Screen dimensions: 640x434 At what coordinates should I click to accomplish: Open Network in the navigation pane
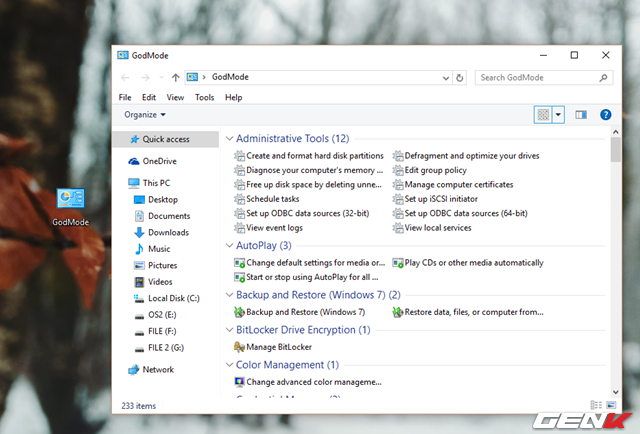click(x=157, y=369)
